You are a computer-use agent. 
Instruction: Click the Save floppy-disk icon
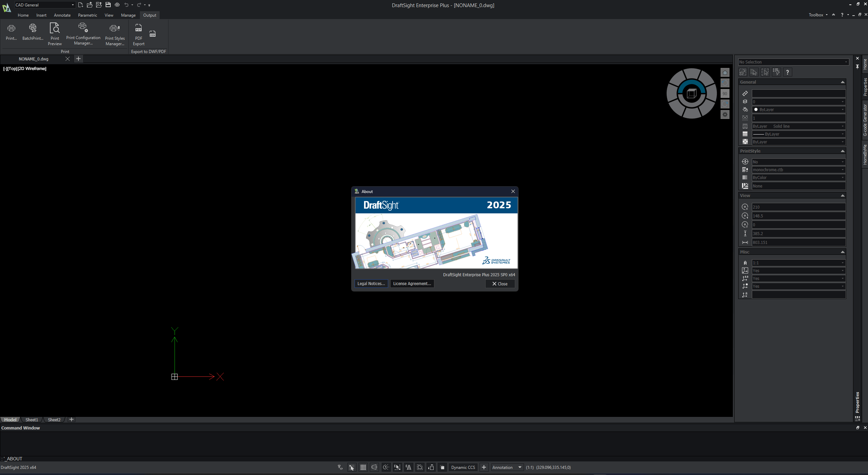coord(108,5)
